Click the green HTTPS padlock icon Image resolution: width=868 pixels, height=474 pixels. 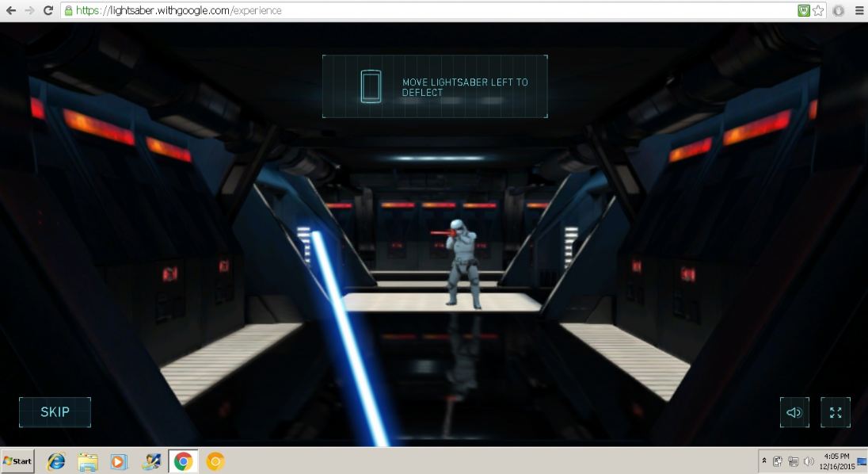point(69,11)
